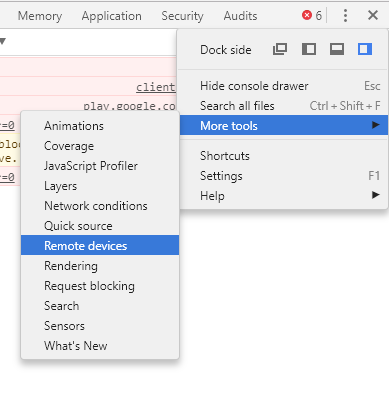Screen dimensions: 389x395
Task: Open the Layers tool
Action: coord(100,186)
